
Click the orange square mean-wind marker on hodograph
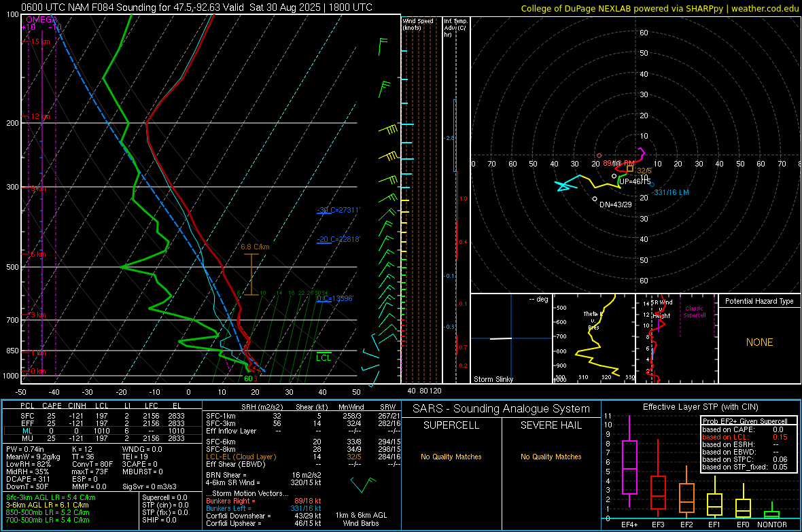click(x=629, y=169)
